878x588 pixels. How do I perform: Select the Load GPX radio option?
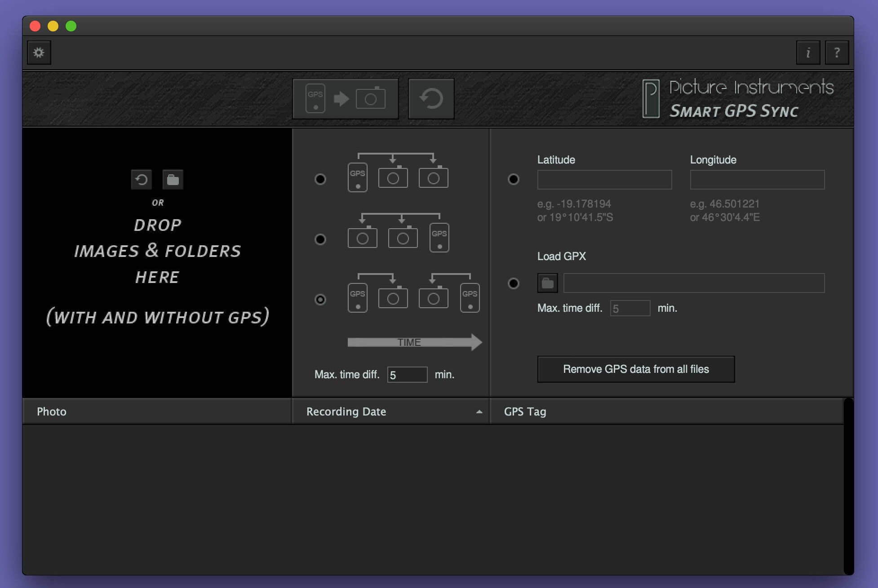pos(514,283)
